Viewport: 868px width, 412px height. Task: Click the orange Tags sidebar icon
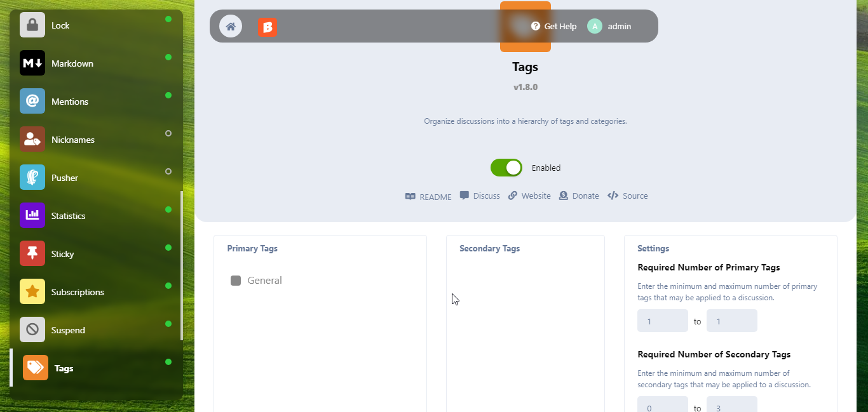click(36, 368)
